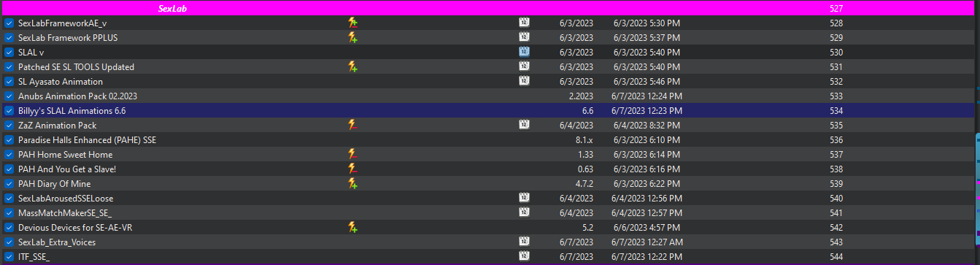
Task: Click version 2.2023 in Anubs row
Action: click(x=581, y=96)
